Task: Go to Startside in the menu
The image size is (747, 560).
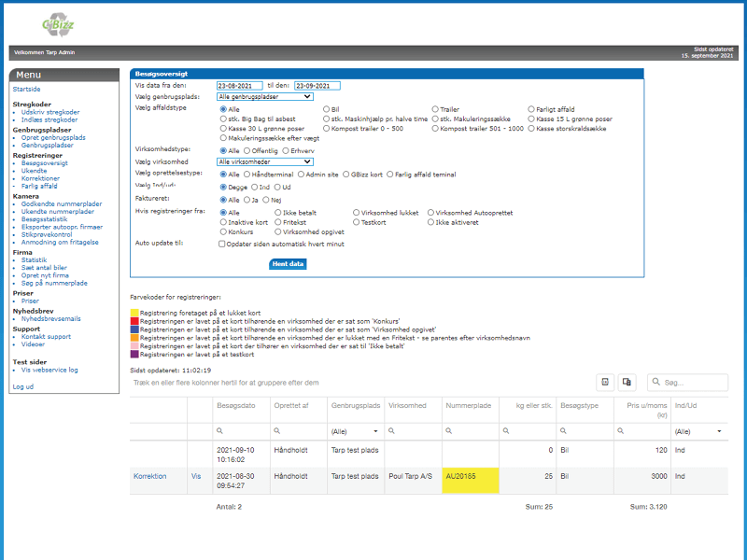Action: (x=28, y=89)
